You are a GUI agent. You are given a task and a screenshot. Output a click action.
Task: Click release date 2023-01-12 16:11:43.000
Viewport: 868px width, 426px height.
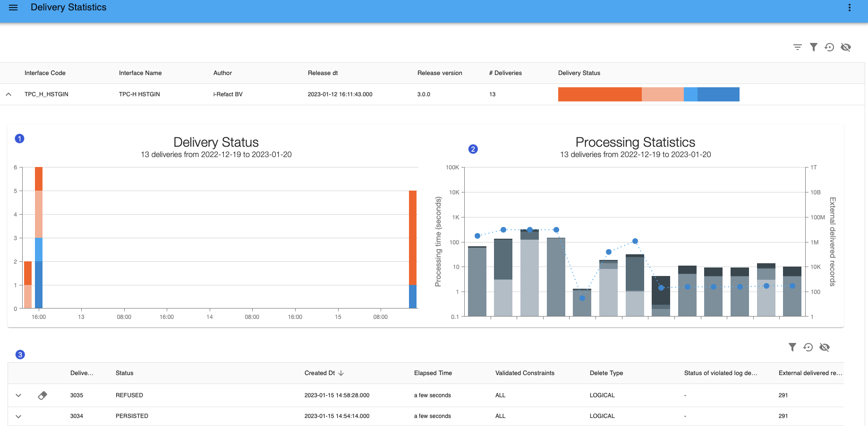click(x=340, y=94)
